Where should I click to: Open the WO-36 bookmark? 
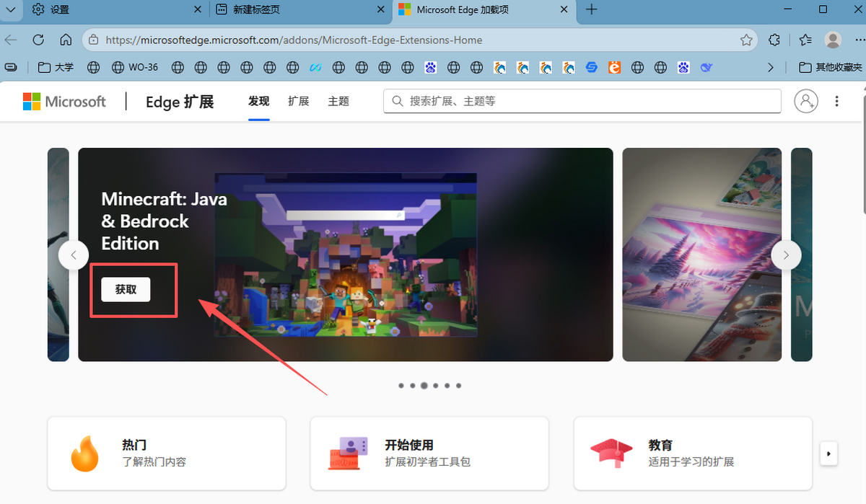click(x=135, y=67)
